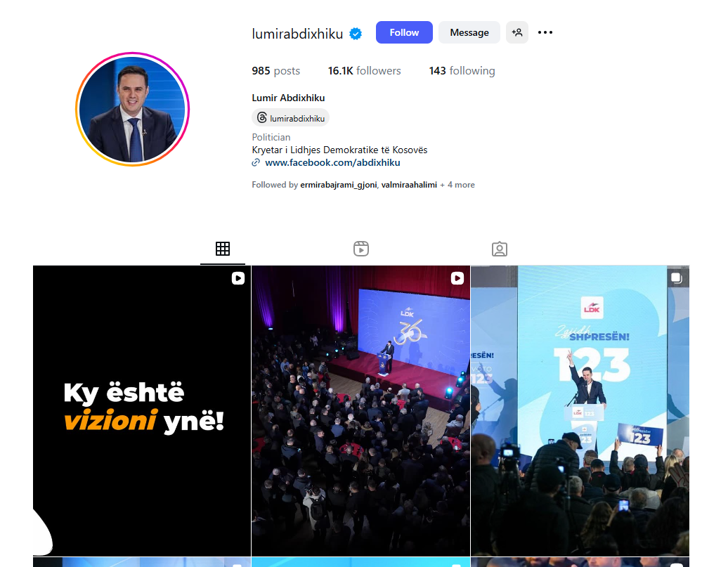The height and width of the screenshot is (567, 728).
Task: Switch to the Reels tab
Action: point(360,249)
